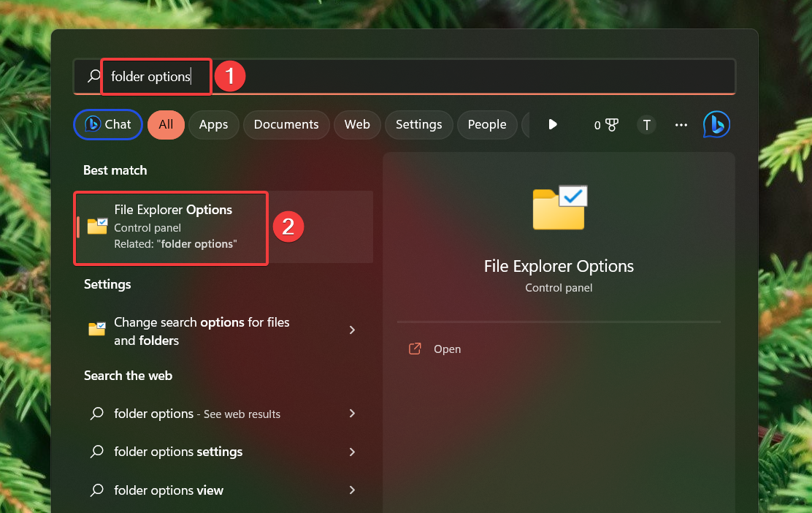Click the 'Control panel' subtitle in preview pane
Screen dimensions: 812x513
pos(559,288)
